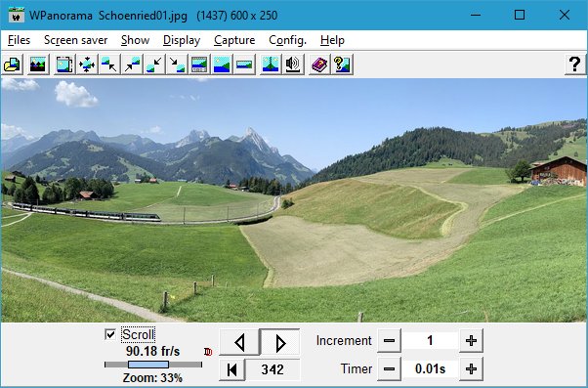Click the position field showing 342
This screenshot has height=388, width=588.
pyautogui.click(x=273, y=369)
